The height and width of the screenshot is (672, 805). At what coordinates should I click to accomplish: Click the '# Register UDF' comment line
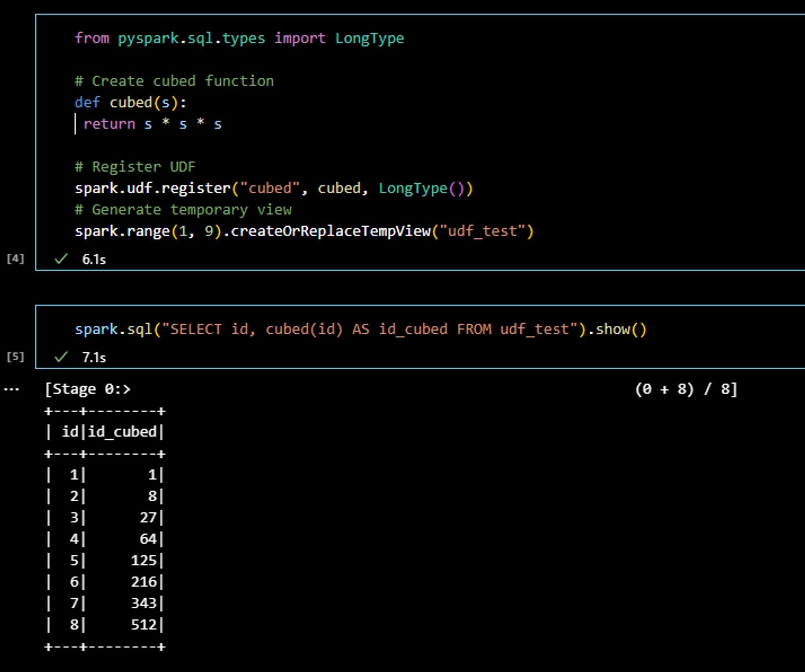135,167
